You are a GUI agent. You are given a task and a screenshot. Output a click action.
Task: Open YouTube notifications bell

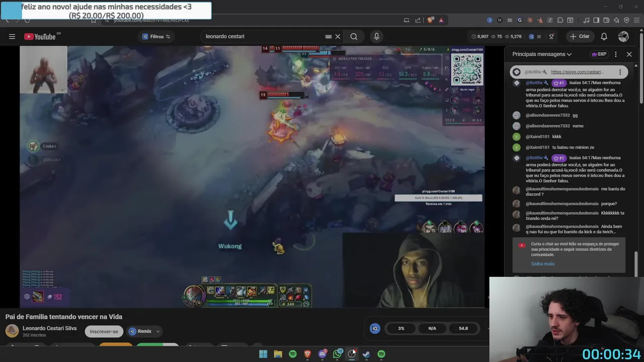pos(604,36)
